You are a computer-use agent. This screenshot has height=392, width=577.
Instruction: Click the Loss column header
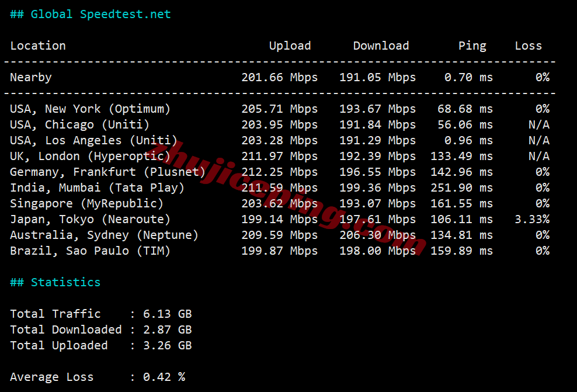click(x=528, y=46)
